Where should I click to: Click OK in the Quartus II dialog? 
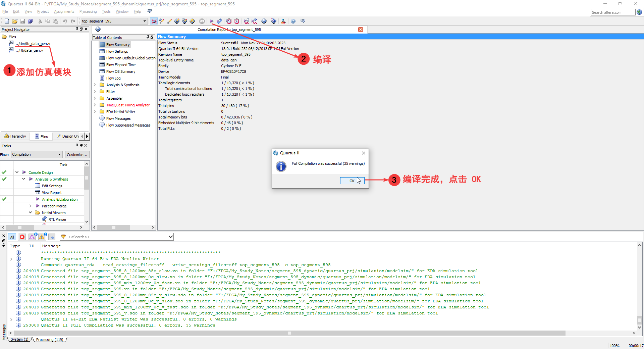click(352, 181)
